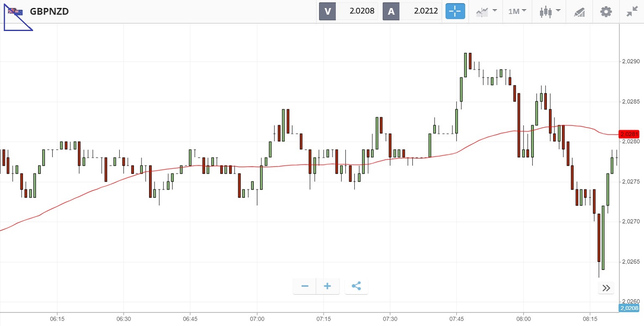The width and height of the screenshot is (644, 326).
Task: Click the collapse chart arrows icon
Action: pyautogui.click(x=631, y=11)
